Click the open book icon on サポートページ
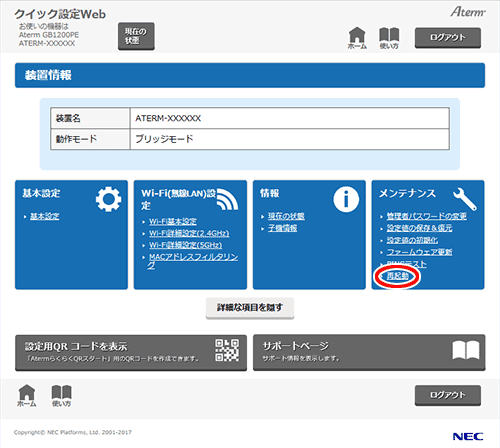This screenshot has height=448, width=500. (466, 350)
